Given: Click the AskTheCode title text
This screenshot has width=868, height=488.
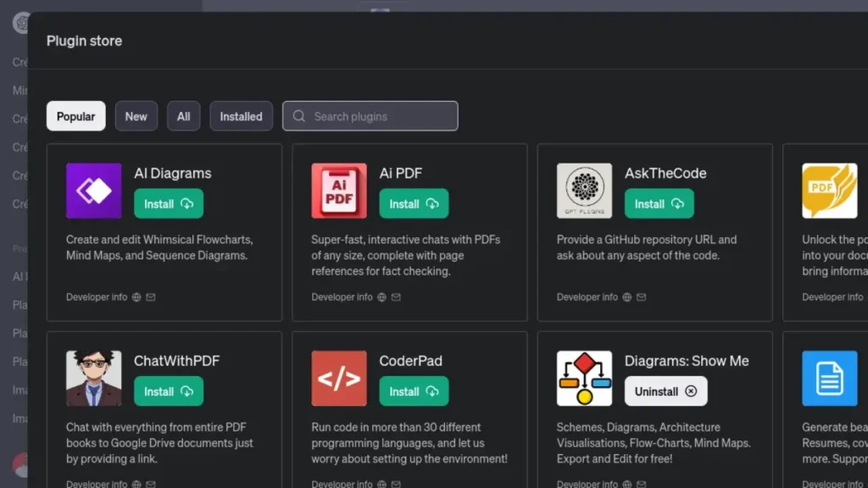Looking at the screenshot, I should (x=665, y=173).
